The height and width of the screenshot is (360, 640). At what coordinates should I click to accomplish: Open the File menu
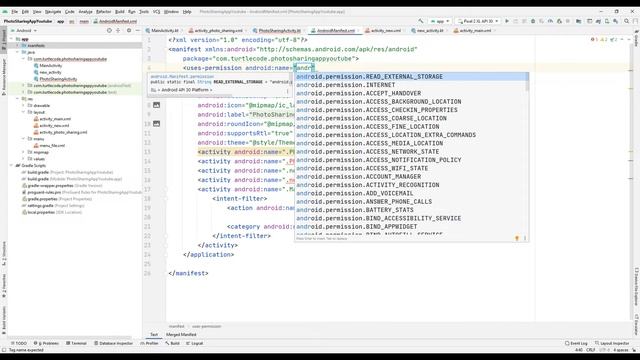coord(15,12)
